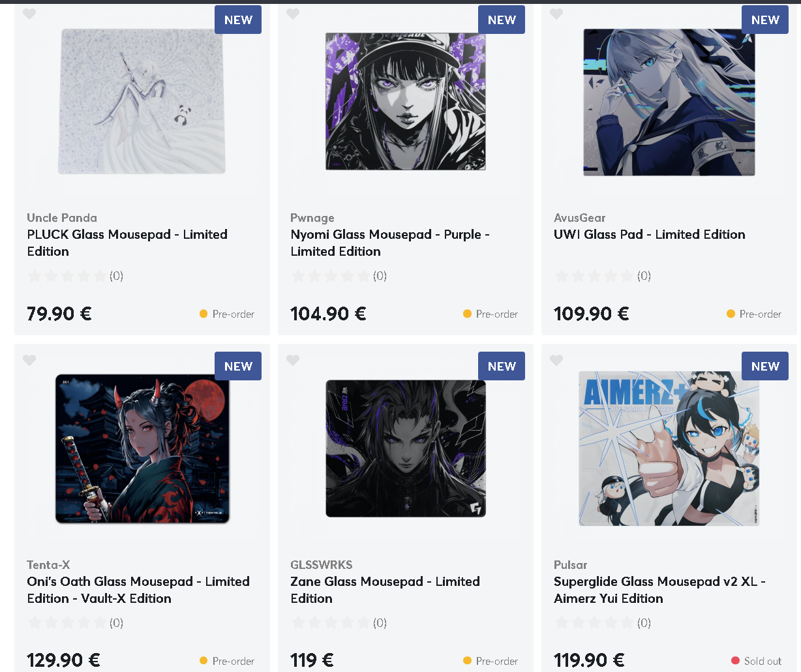
Task: Select the Pwnage brand label
Action: [312, 218]
